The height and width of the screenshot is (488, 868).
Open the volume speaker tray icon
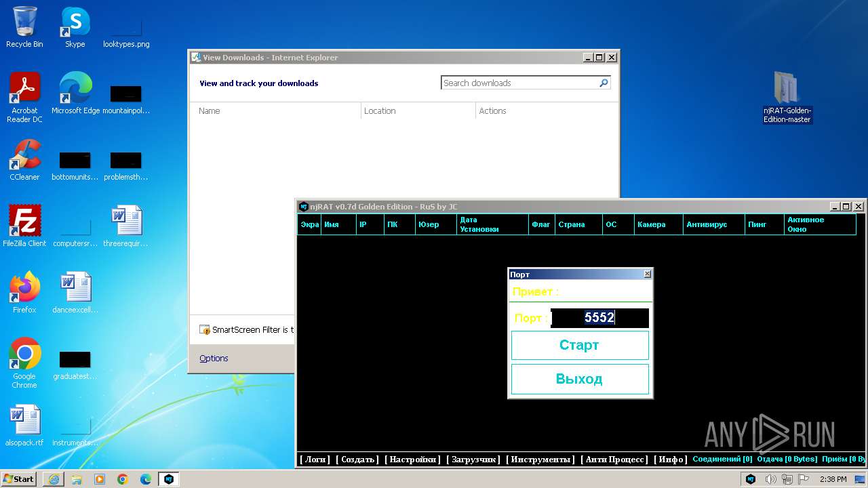[770, 479]
